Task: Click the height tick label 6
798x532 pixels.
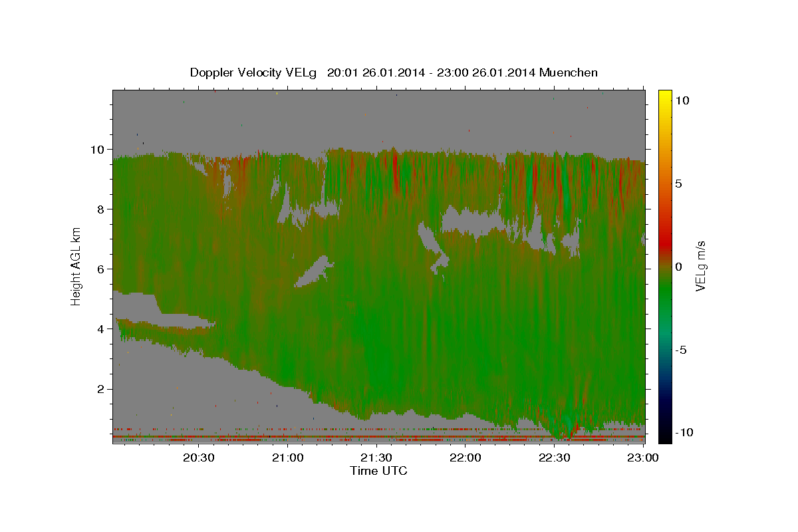Action: (102, 269)
